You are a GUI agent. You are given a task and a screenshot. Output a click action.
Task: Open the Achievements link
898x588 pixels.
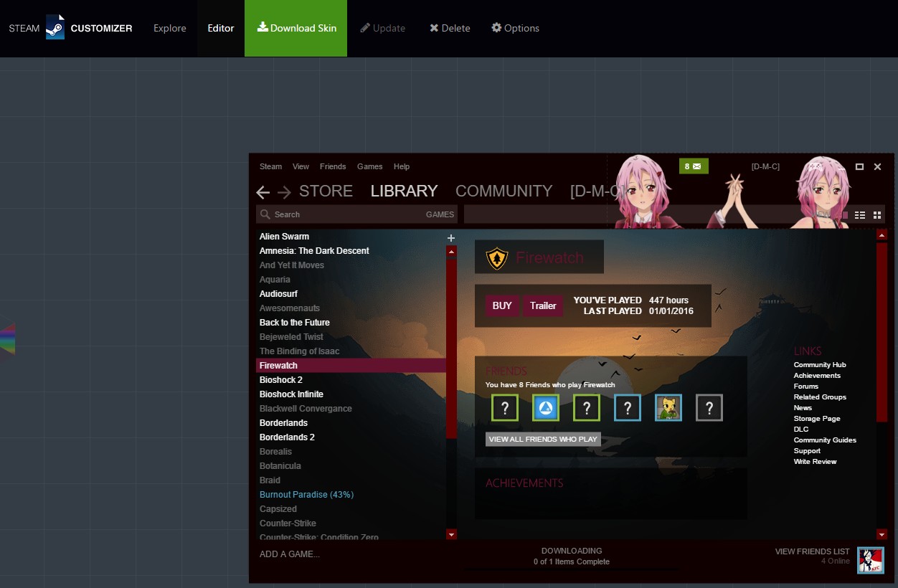tap(817, 376)
